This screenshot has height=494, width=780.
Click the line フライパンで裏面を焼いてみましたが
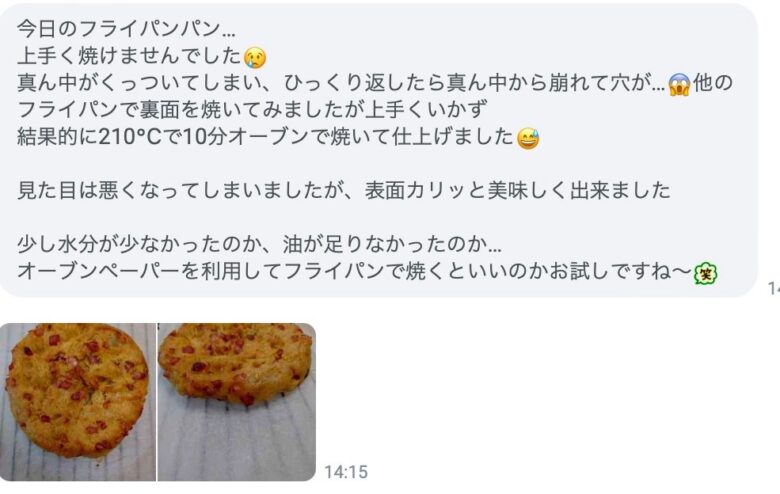pyautogui.click(x=252, y=110)
